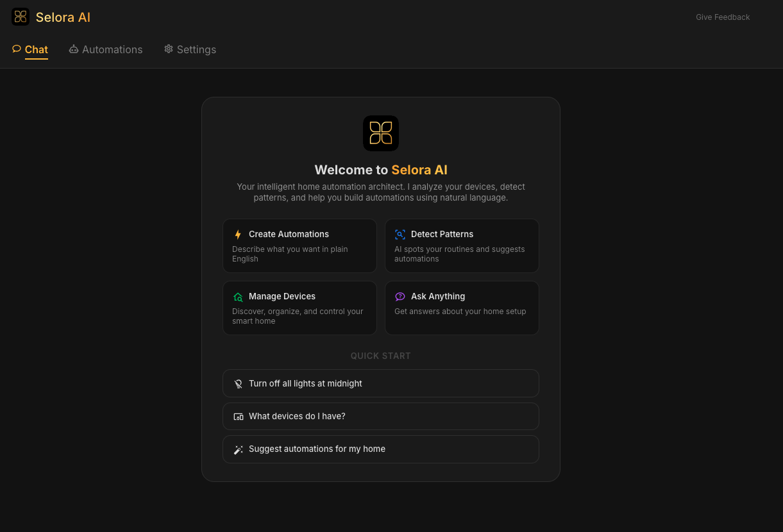Click the gear icon next to Settings
The height and width of the screenshot is (532, 783).
coord(169,49)
